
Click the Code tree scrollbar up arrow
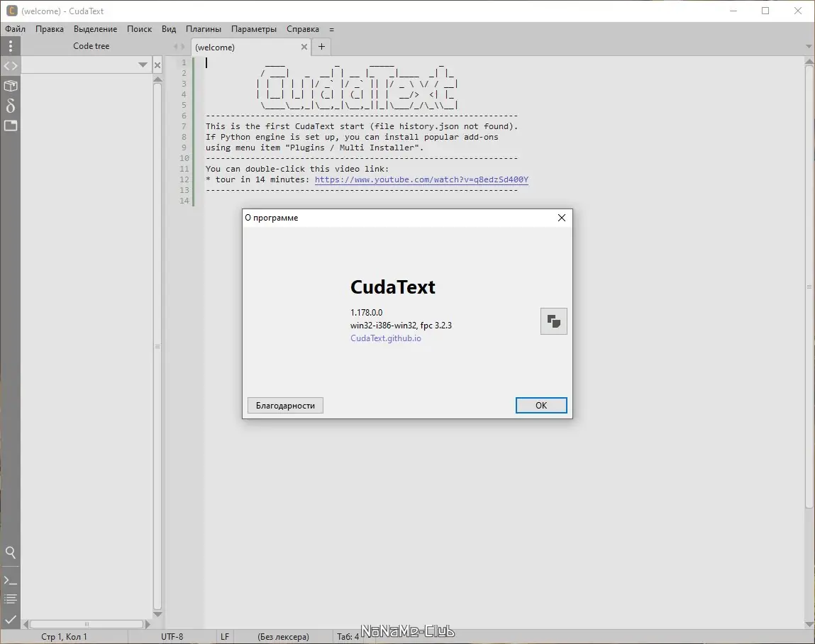pyautogui.click(x=157, y=79)
